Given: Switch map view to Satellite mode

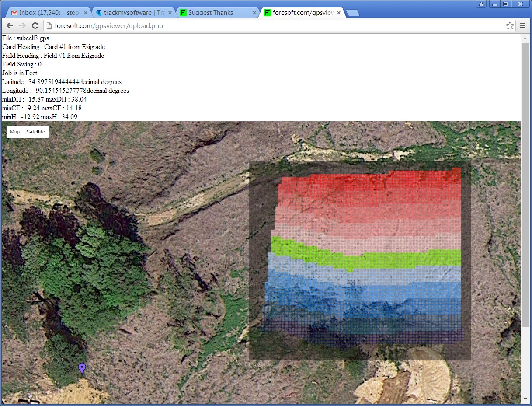Looking at the screenshot, I should (x=36, y=132).
